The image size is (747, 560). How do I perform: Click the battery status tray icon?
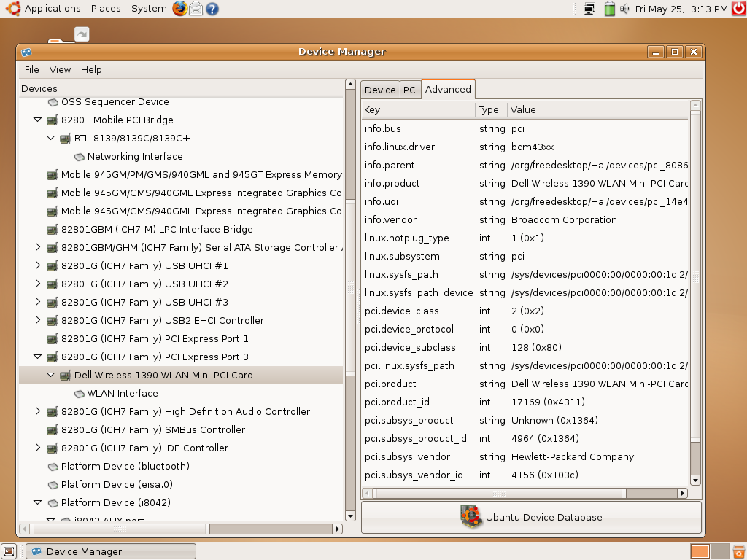(x=609, y=9)
